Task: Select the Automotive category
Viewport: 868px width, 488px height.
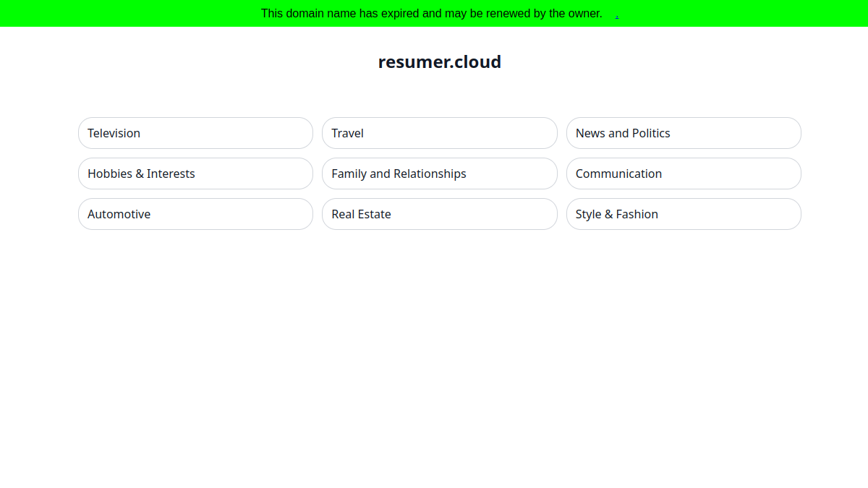Action: pos(195,214)
